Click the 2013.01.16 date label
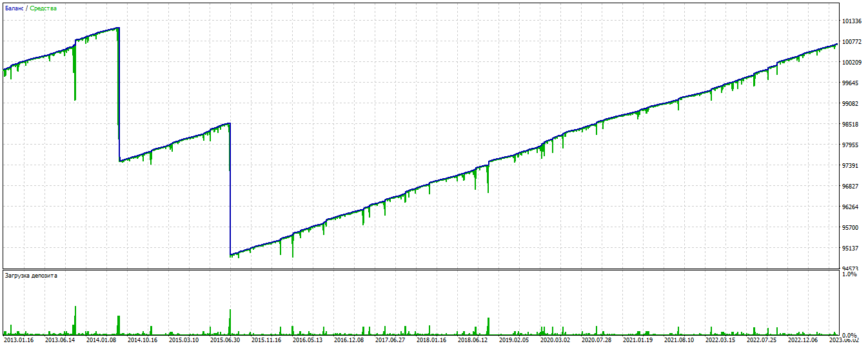868x346 pixels. tap(19, 340)
